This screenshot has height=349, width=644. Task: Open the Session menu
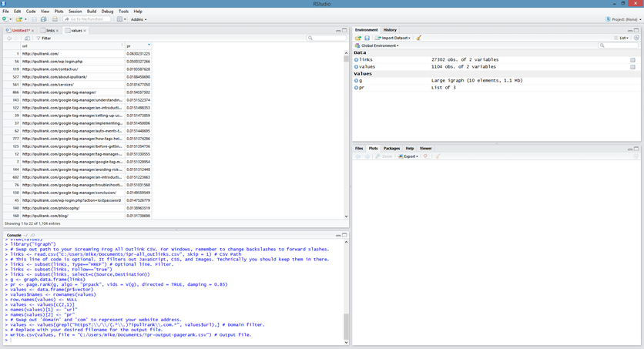point(75,12)
